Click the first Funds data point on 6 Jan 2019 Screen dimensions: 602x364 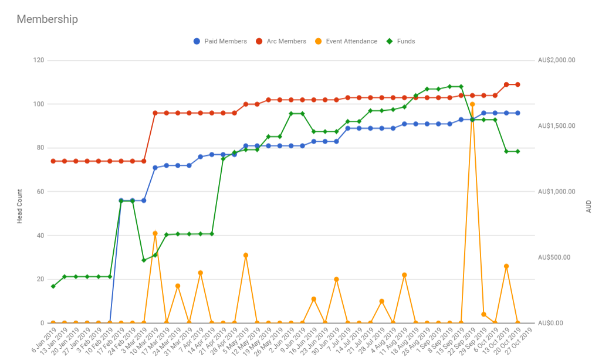(53, 286)
